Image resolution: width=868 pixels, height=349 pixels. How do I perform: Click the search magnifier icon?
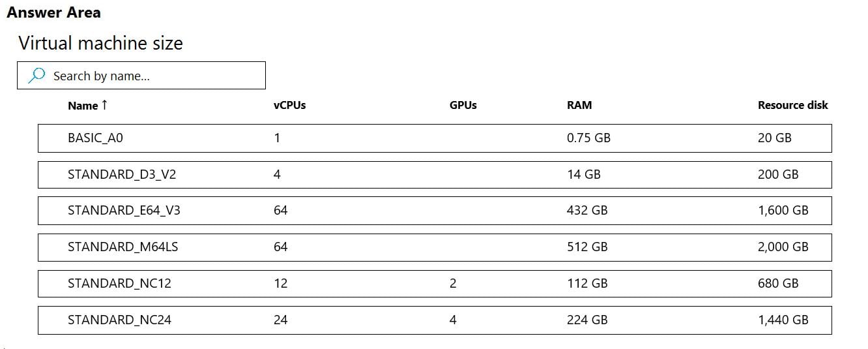click(x=37, y=76)
